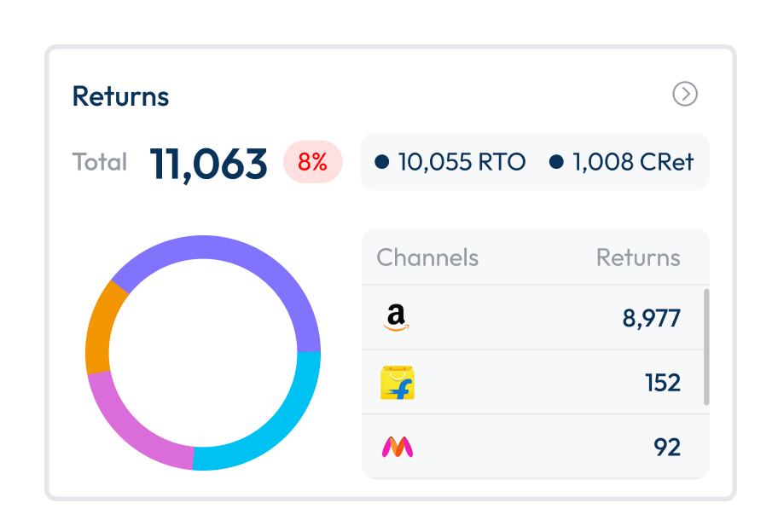Select the Myntra channel logo

(397, 447)
